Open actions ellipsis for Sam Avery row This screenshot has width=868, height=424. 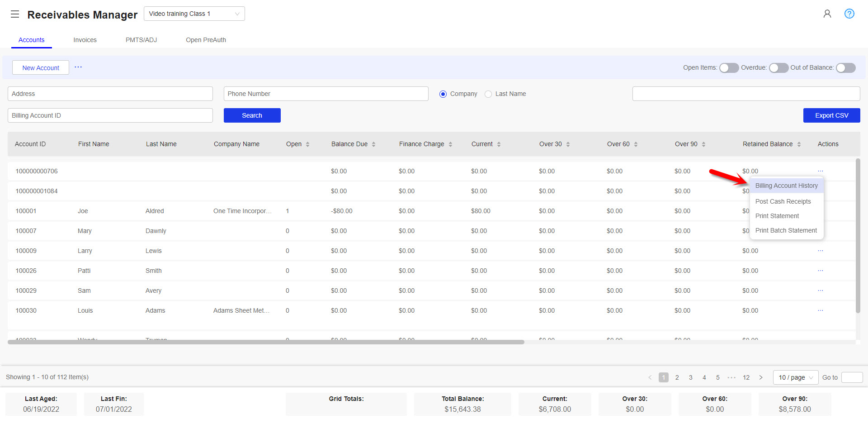[x=820, y=291]
